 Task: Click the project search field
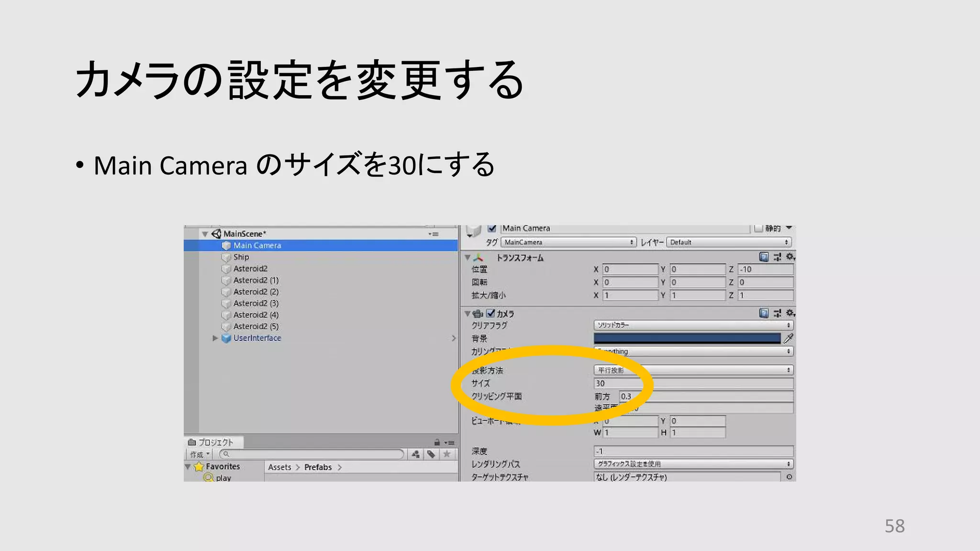(x=312, y=454)
